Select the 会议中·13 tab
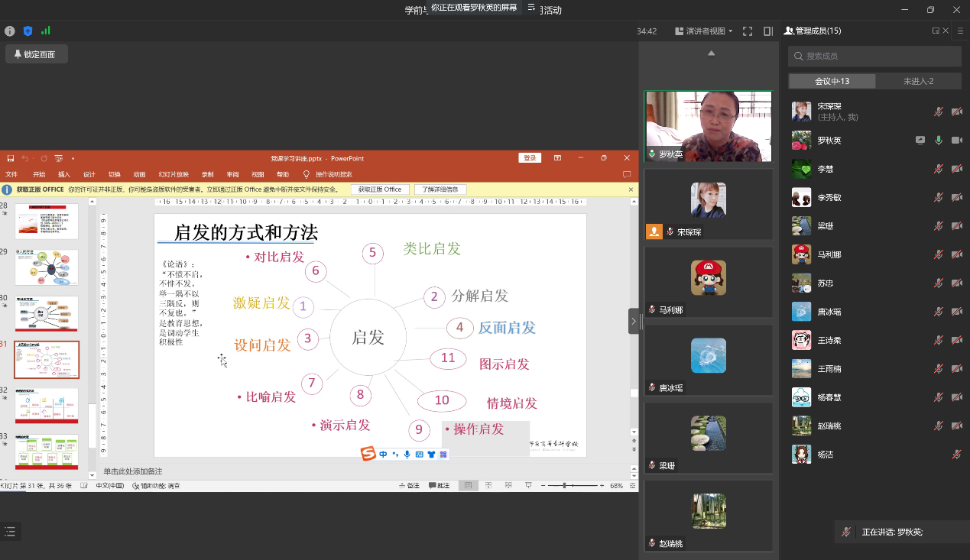Screen dimensions: 970x560 pos(832,81)
